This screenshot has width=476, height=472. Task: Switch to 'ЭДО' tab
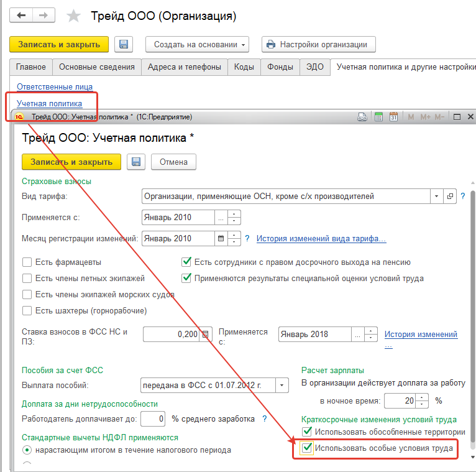point(315,67)
